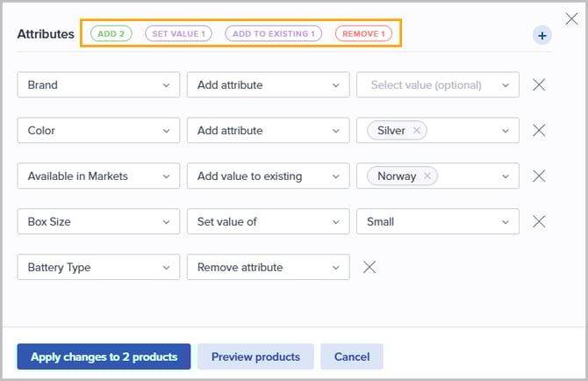Click the plus icon to add attribute row
Viewport: 588px width, 381px height.
541,35
